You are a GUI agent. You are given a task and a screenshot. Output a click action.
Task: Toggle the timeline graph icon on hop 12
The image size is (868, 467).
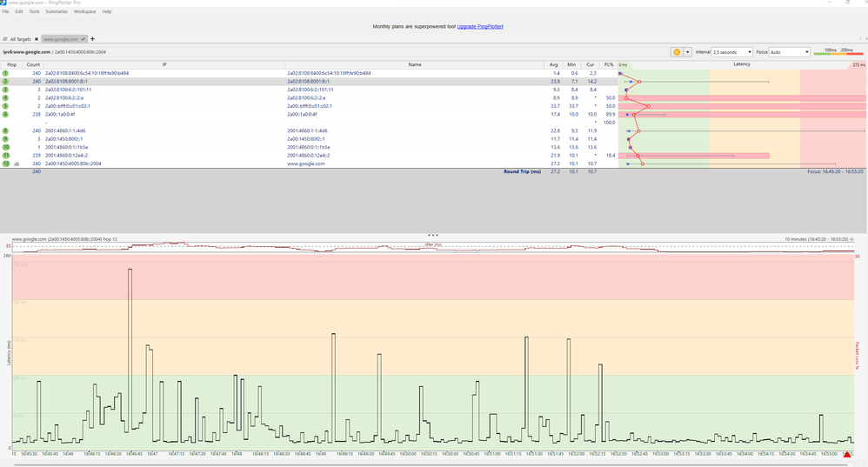[17, 163]
